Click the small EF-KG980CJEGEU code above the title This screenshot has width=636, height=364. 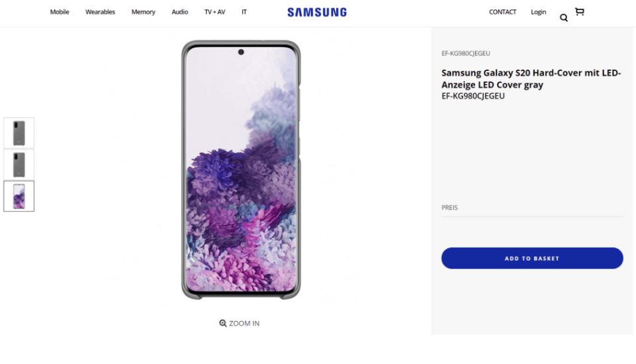tap(465, 54)
